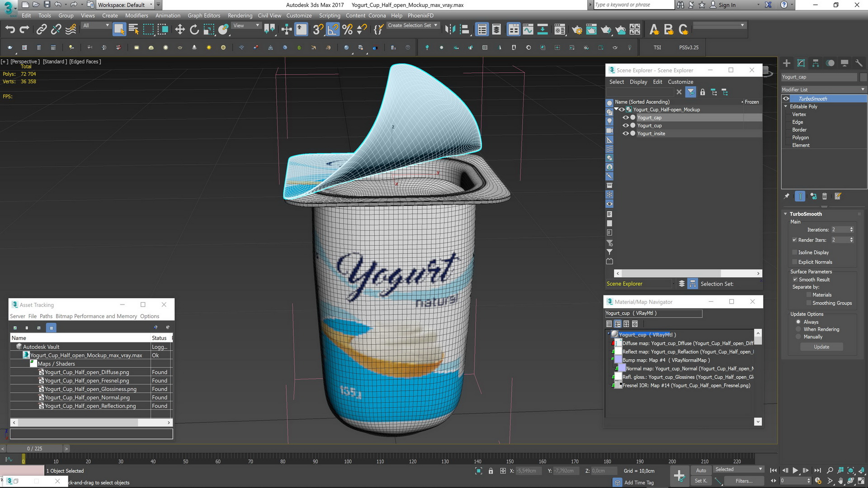This screenshot has width=868, height=488.
Task: Toggle the TurboSmooth modifier eye icon
Action: 786,99
